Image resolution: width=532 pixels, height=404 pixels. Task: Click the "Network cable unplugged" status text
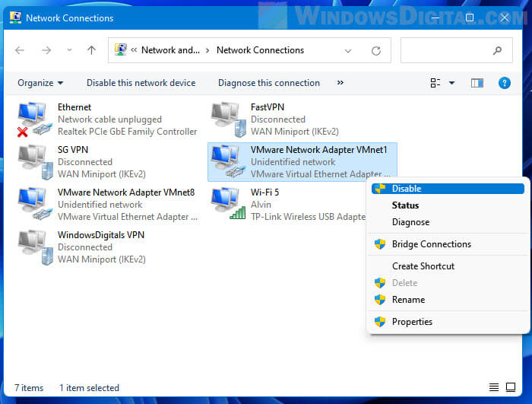109,119
